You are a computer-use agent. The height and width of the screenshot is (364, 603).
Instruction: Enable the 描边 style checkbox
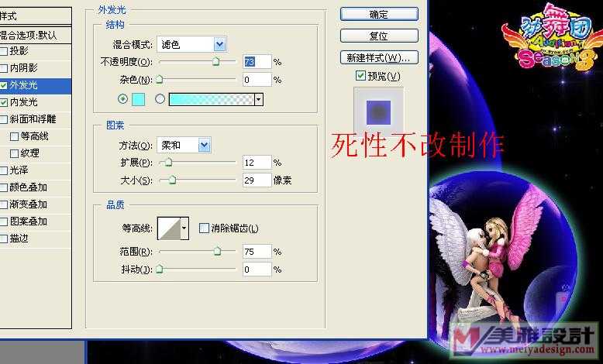(3, 239)
